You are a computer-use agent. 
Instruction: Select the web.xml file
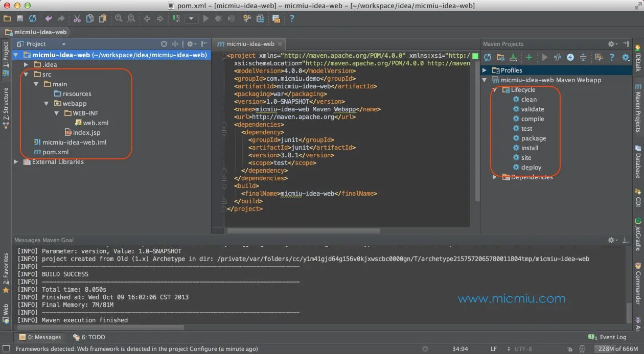tap(91, 123)
